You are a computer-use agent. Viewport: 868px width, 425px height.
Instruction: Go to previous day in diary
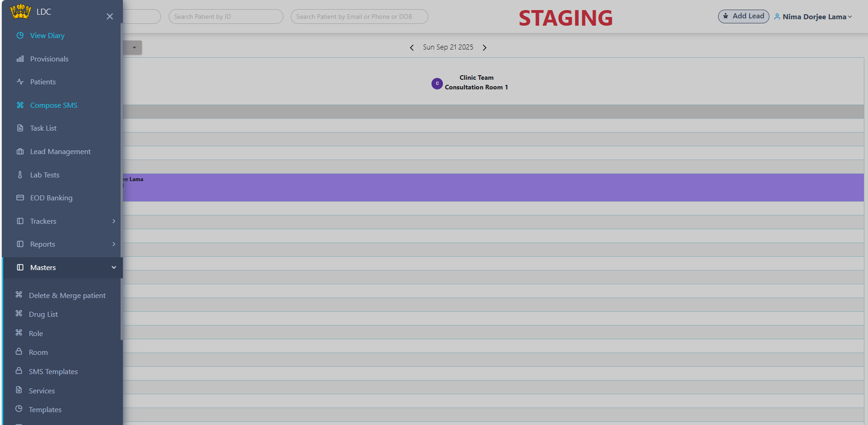tap(412, 48)
